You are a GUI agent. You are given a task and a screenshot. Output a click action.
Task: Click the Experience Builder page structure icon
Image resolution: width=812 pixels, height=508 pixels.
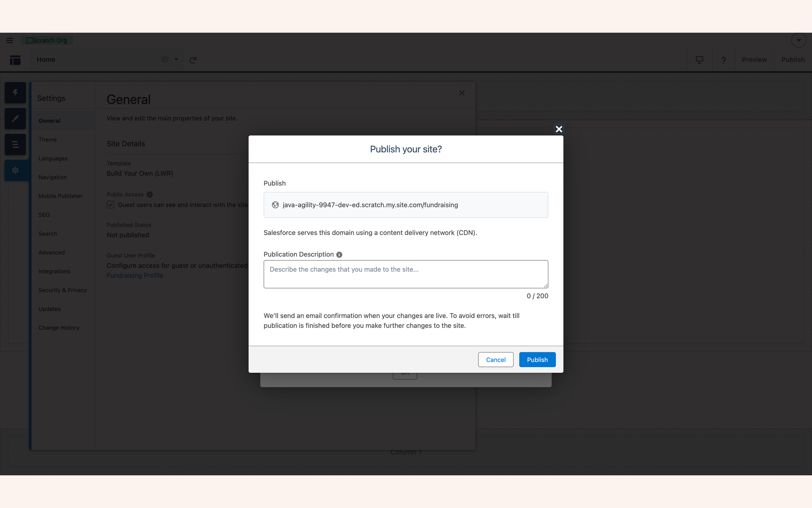pos(15,60)
